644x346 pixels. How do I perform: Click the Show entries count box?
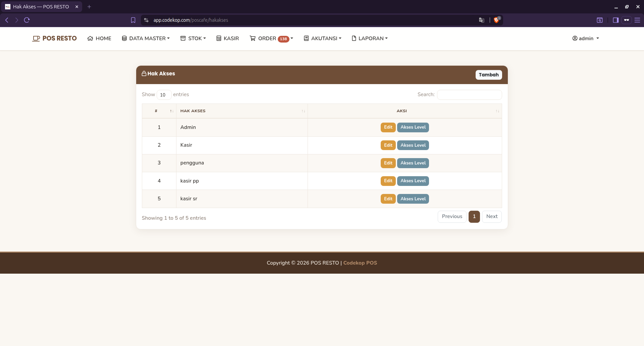[164, 95]
